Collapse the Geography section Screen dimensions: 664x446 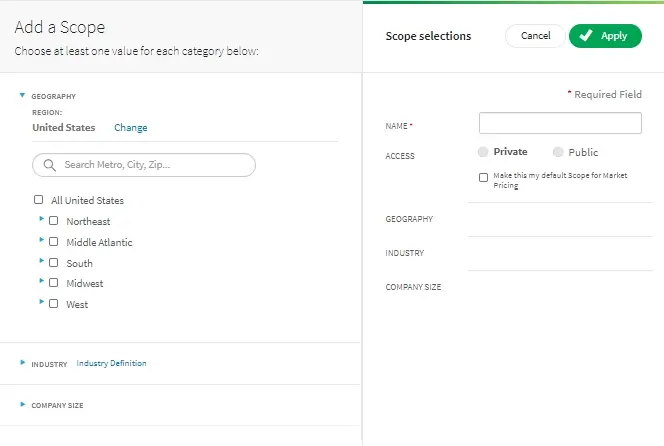pos(22,96)
